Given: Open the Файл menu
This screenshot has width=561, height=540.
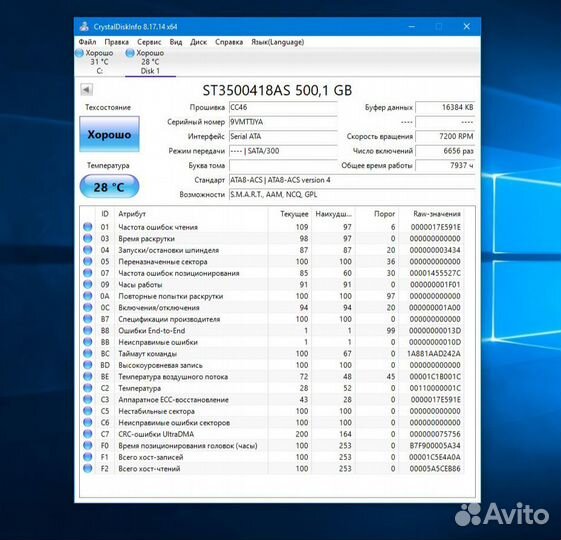Looking at the screenshot, I should point(87,42).
